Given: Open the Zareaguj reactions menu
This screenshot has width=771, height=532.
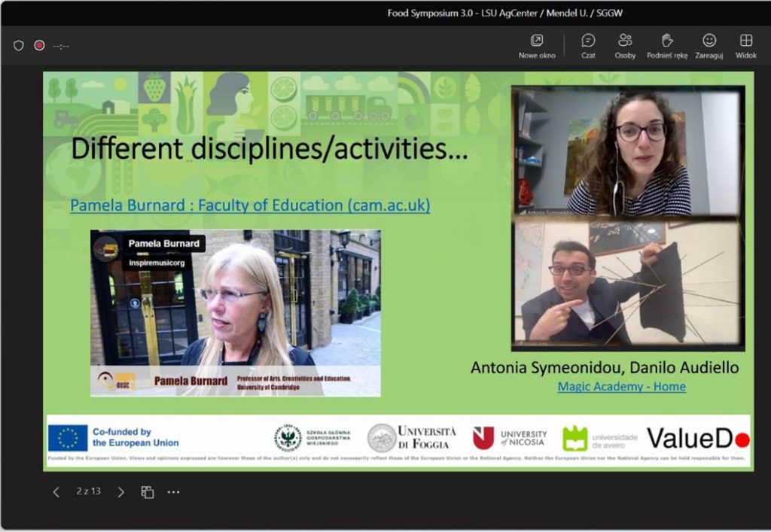Looking at the screenshot, I should [x=709, y=45].
